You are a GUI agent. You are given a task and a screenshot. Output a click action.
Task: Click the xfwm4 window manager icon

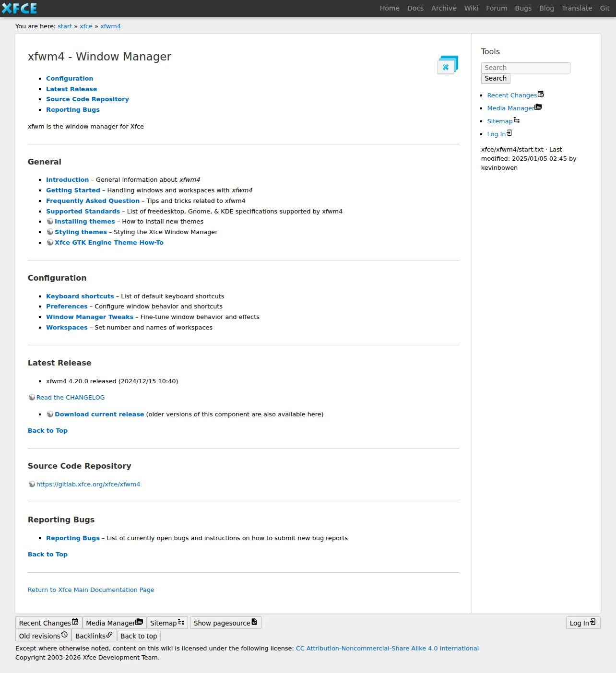[x=448, y=65]
